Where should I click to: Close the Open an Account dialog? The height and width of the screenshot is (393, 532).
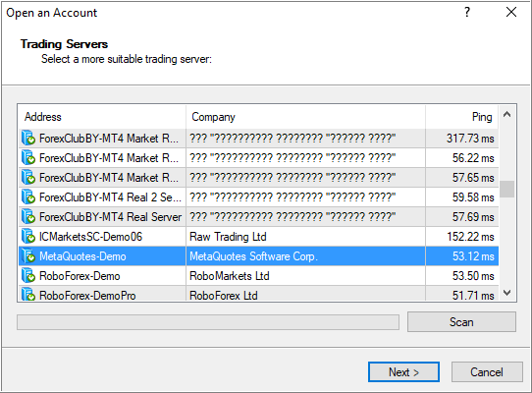pyautogui.click(x=511, y=12)
